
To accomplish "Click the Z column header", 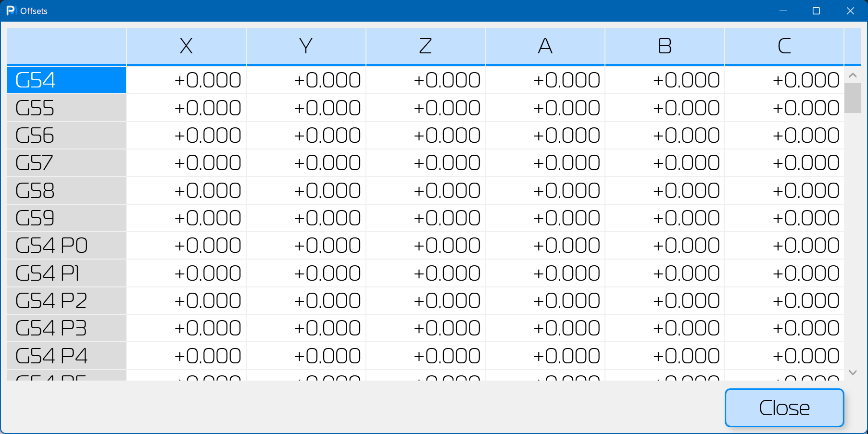I will (x=425, y=46).
